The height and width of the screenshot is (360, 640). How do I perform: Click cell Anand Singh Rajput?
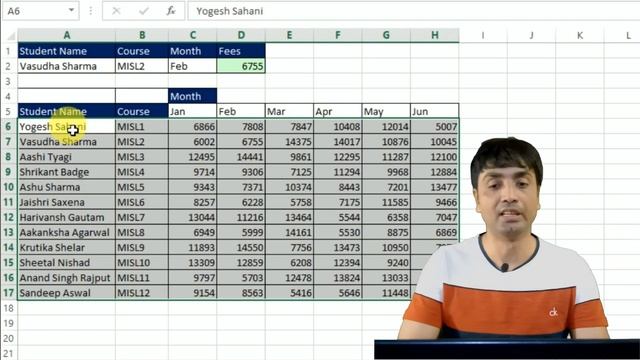67,278
